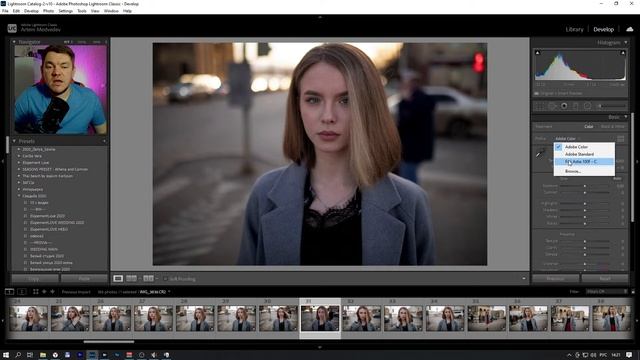
Task: Select Black & White treatment
Action: 613,127
